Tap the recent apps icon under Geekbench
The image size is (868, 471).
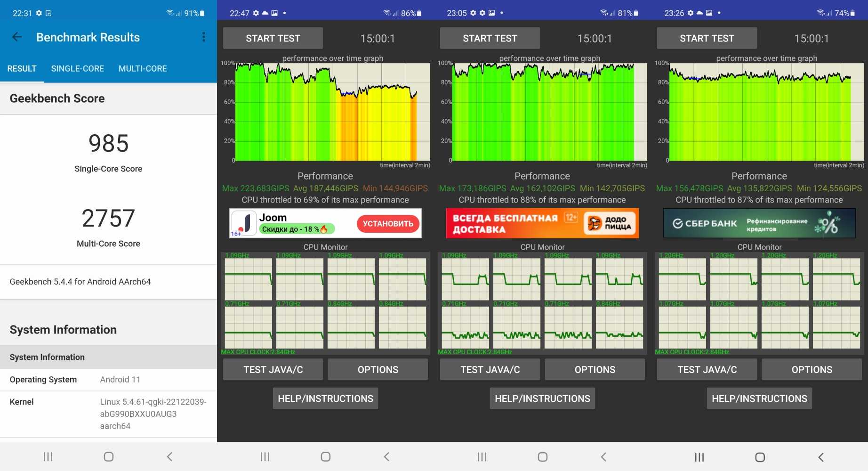coord(48,456)
